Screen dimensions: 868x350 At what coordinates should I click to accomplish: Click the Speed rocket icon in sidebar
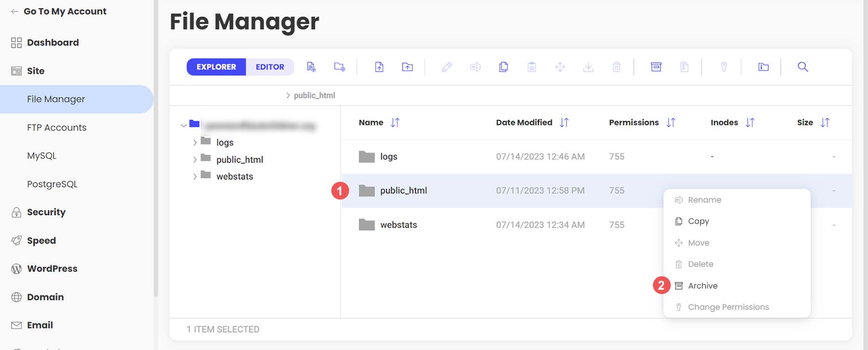[16, 241]
